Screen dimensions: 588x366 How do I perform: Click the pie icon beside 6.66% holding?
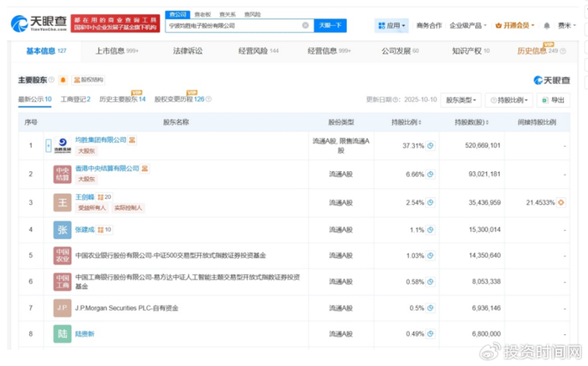[430, 174]
